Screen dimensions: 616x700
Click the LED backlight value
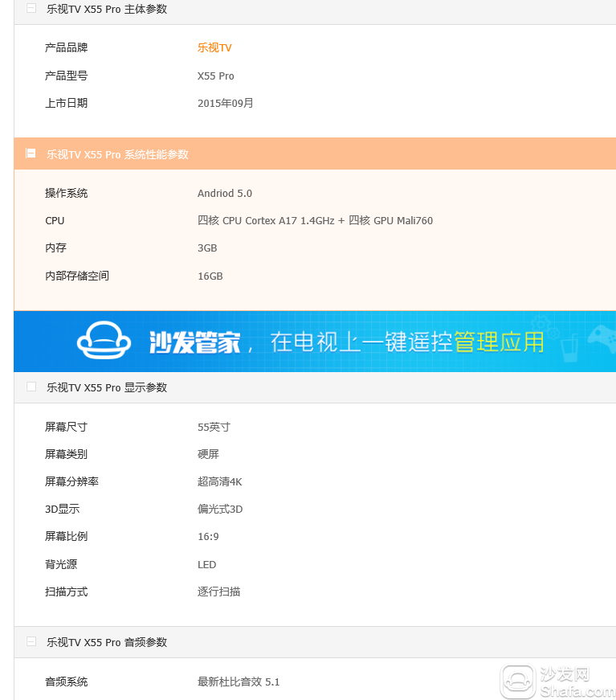[207, 565]
